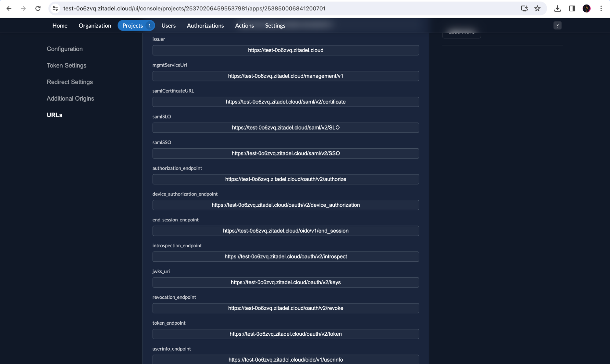Open browser downloads icon
Screen dimensions: 610x364
557,9
